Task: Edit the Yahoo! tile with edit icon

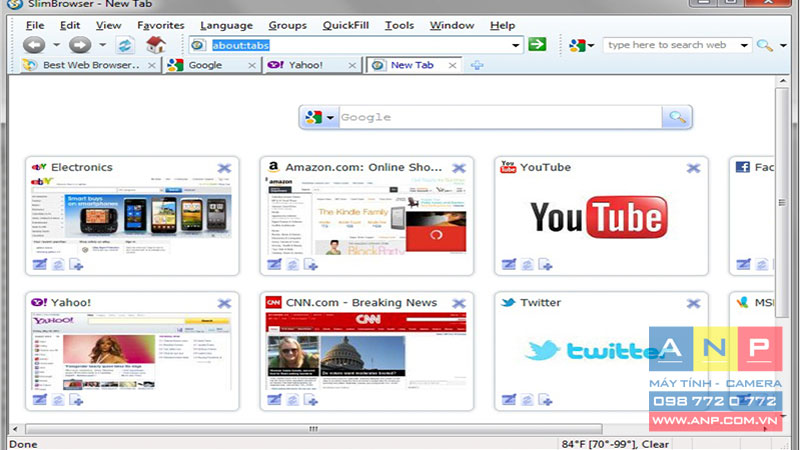Action: tap(39, 399)
